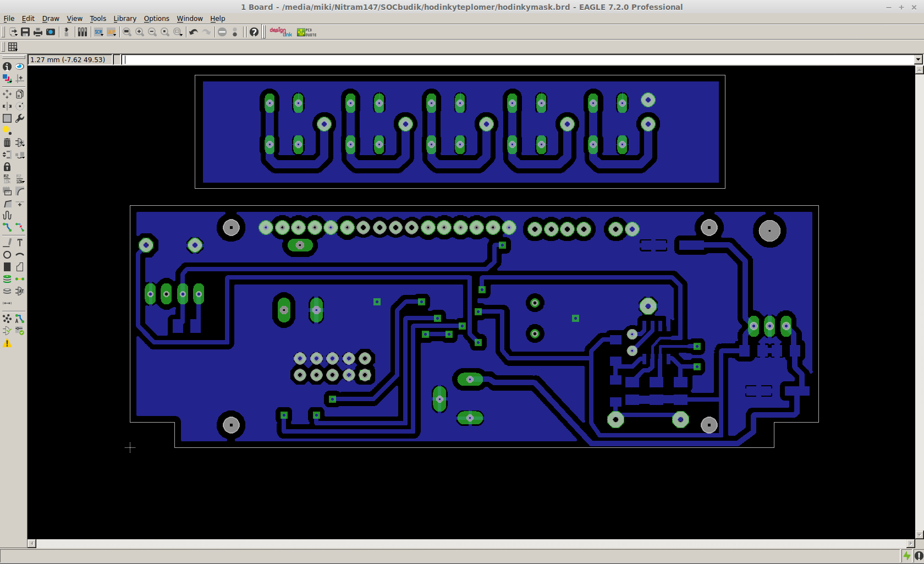Image resolution: width=924 pixels, height=564 pixels.
Task: Select the Polygon tool
Action: [x=20, y=267]
